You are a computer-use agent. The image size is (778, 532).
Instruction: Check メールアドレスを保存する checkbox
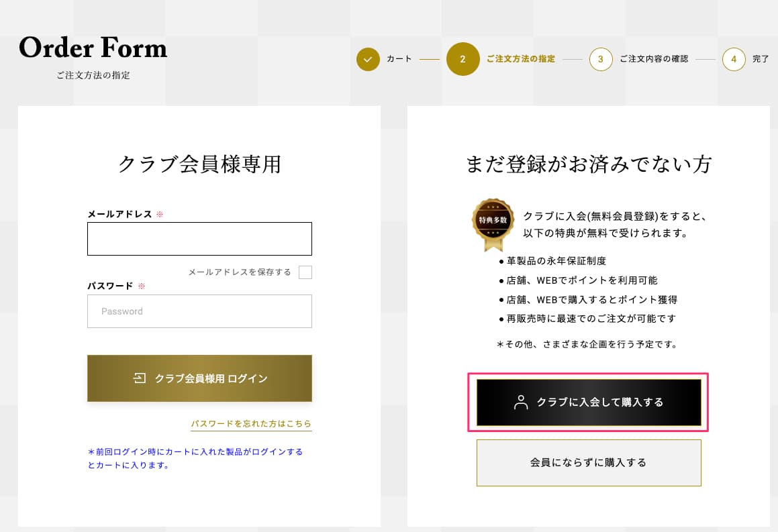(305, 272)
